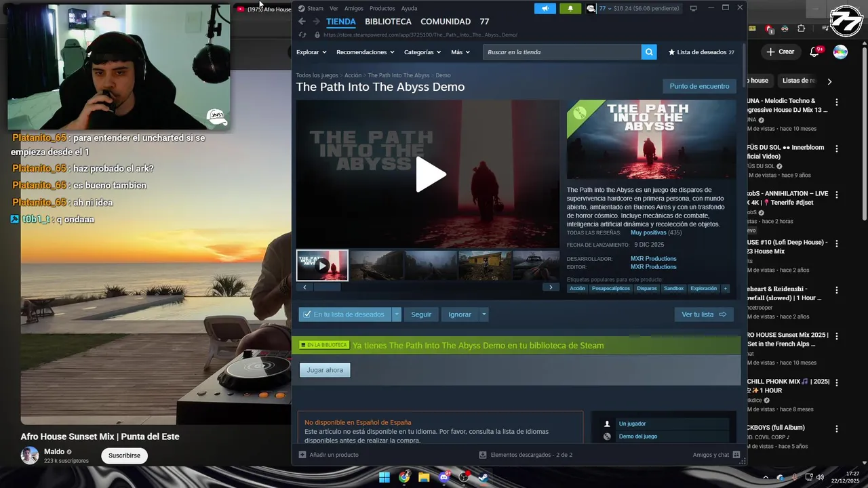Click the Acción breadcrumb link
The height and width of the screenshot is (488, 868).
[x=353, y=75]
